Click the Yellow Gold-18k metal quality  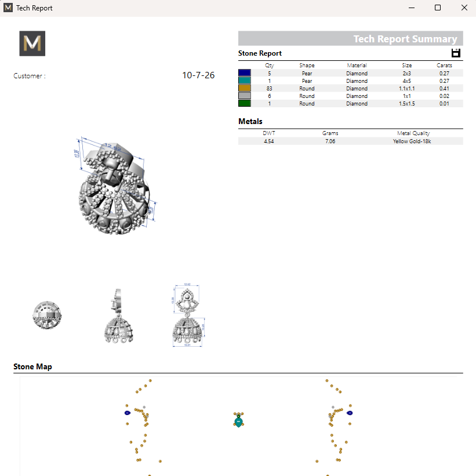click(x=412, y=141)
